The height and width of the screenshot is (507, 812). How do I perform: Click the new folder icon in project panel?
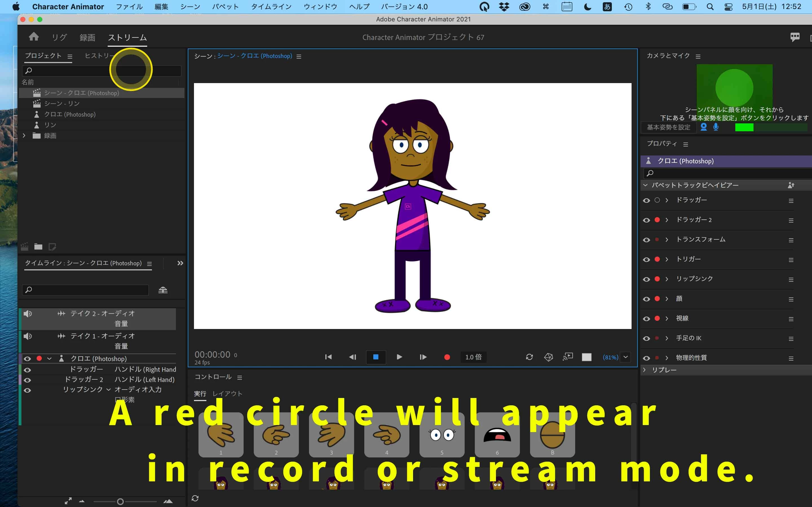click(x=38, y=247)
